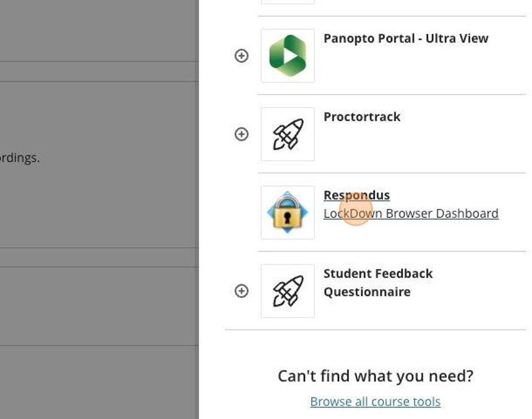This screenshot has height=419, width=532.
Task: Add the Panopto Portal tool via plus icon
Action: 241,56
